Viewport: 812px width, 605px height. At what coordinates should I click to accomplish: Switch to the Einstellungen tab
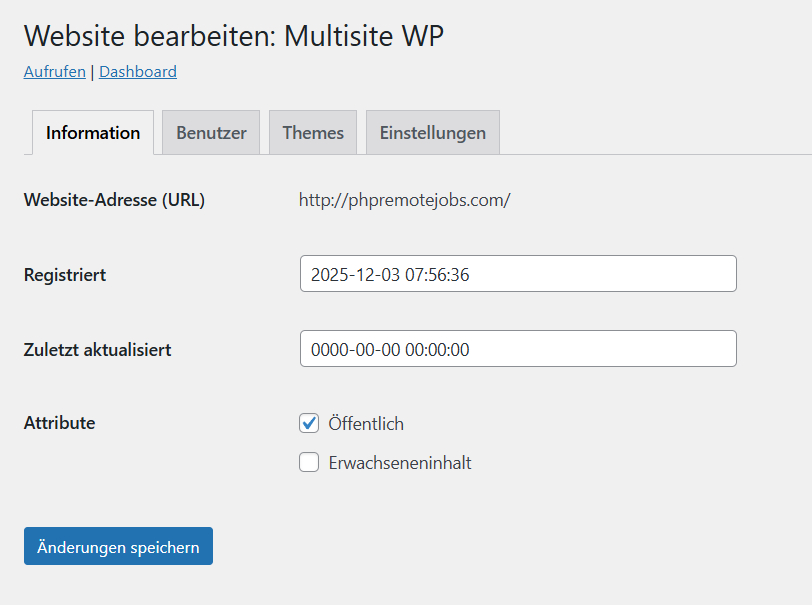tap(432, 133)
